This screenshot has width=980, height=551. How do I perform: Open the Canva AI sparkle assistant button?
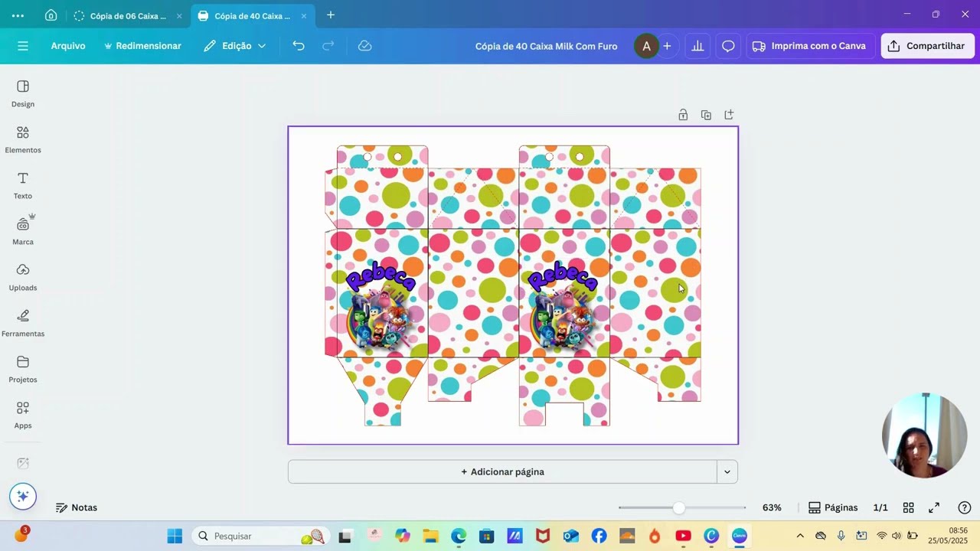click(x=23, y=496)
